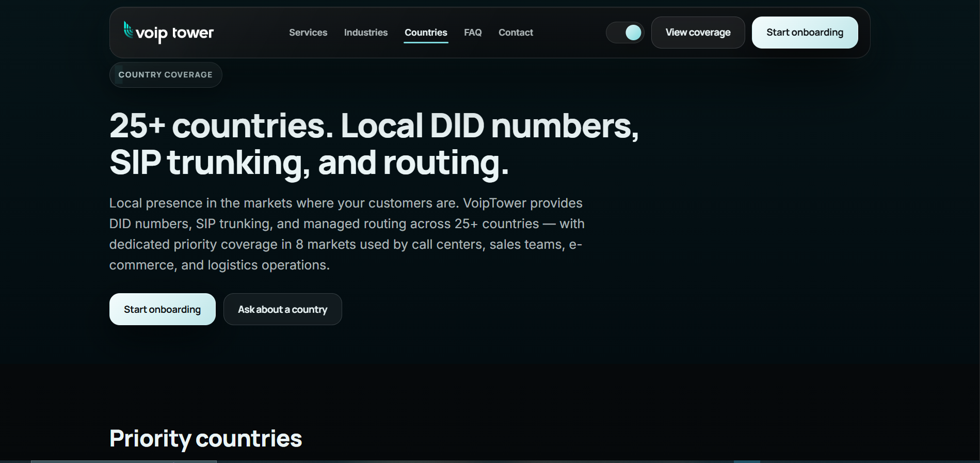Click the "25+ countries. Local DID numbers," headline line
This screenshot has width=980, height=463.
point(374,125)
